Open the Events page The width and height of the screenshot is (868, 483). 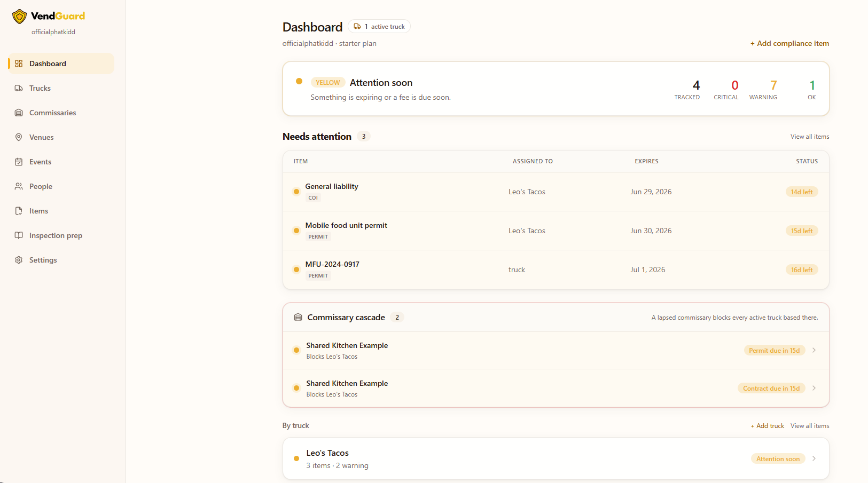tap(61, 162)
